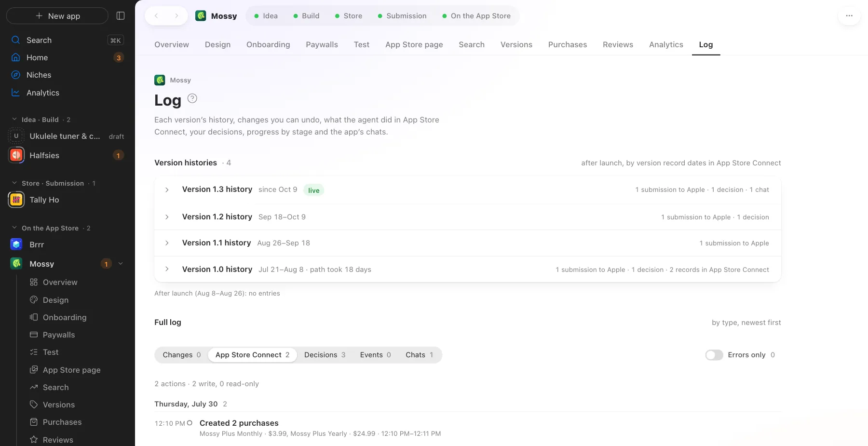Open the more options ellipsis button
The width and height of the screenshot is (868, 446).
point(849,16)
